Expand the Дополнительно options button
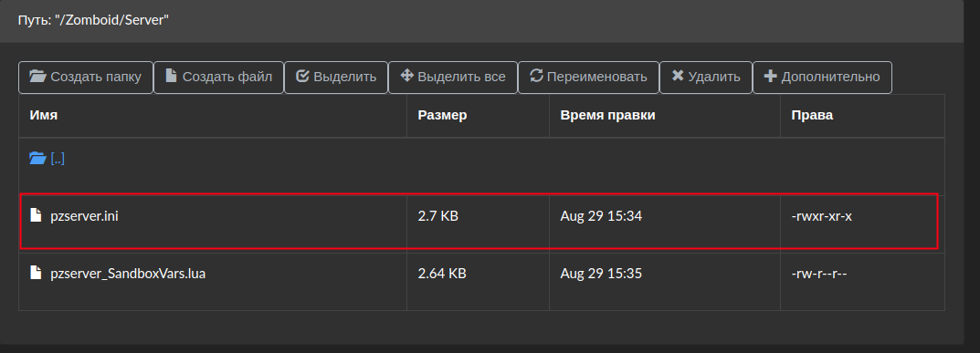The height and width of the screenshot is (353, 980). point(822,78)
